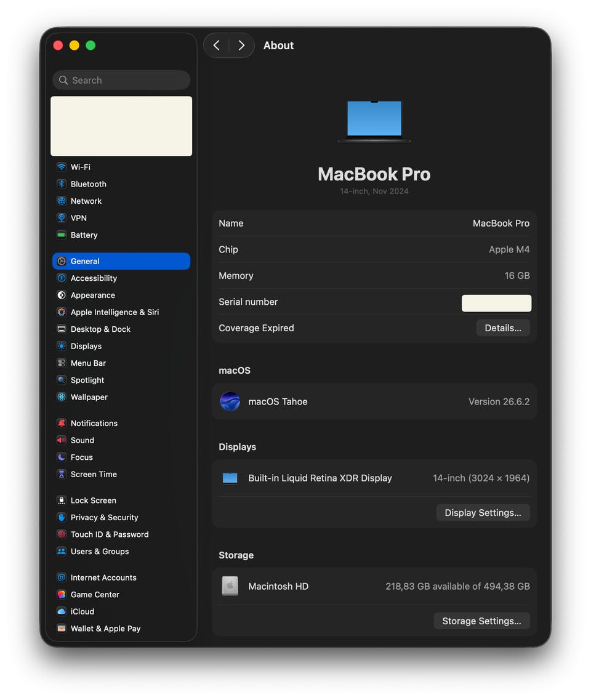Click the red close window button
Image resolution: width=591 pixels, height=700 pixels.
click(x=58, y=46)
